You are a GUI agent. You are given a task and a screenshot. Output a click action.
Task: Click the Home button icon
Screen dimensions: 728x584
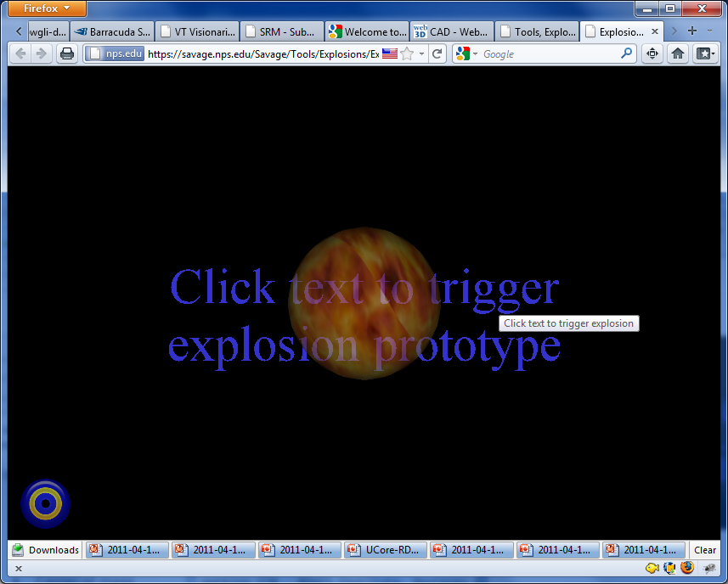point(678,53)
